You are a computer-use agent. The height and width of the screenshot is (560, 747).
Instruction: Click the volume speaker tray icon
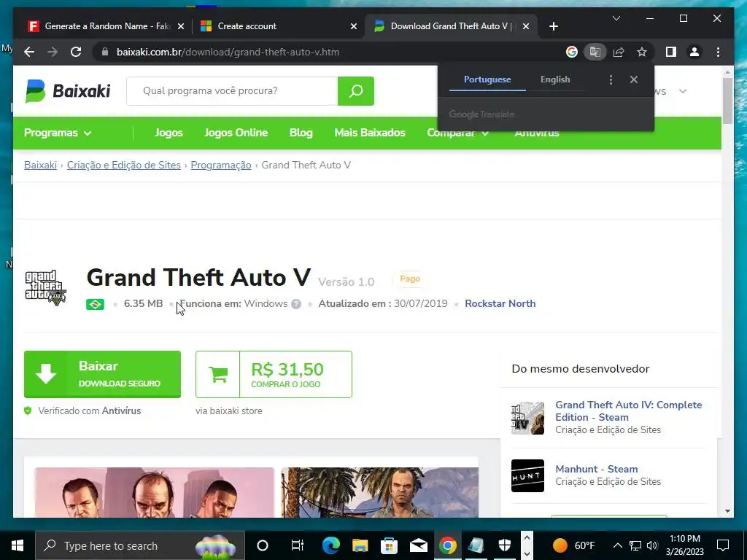click(x=652, y=545)
